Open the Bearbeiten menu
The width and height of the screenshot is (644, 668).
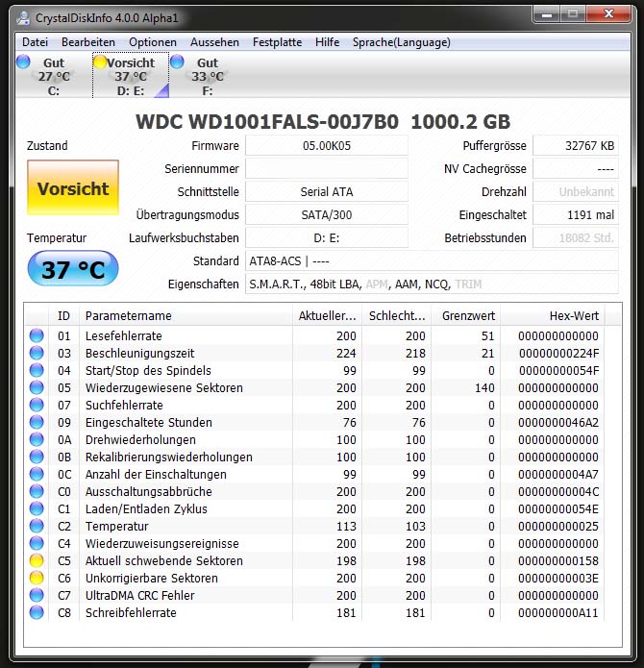[88, 42]
